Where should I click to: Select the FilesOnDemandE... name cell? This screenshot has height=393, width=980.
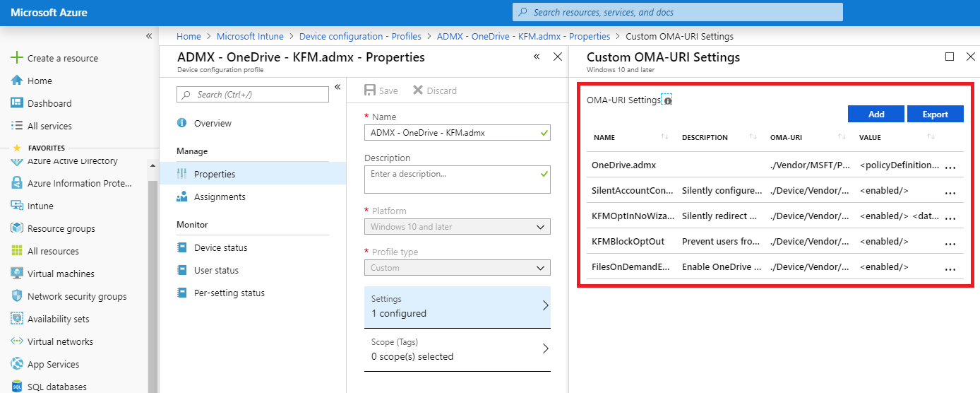click(631, 267)
